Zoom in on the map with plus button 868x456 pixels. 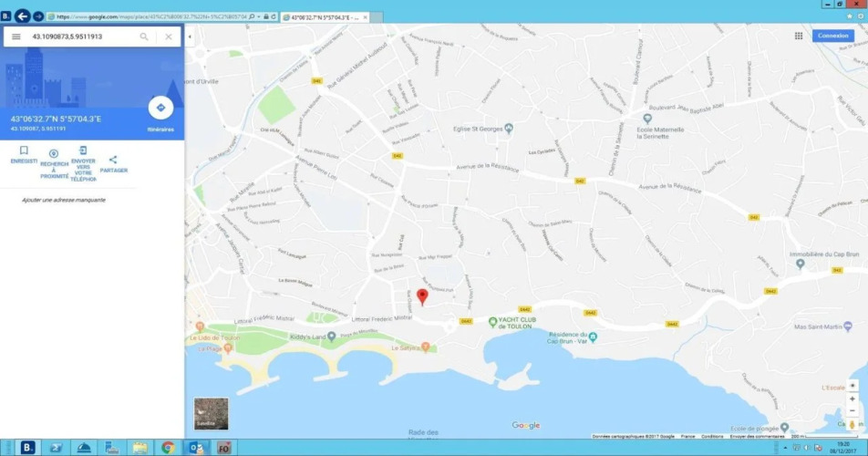coord(852,398)
